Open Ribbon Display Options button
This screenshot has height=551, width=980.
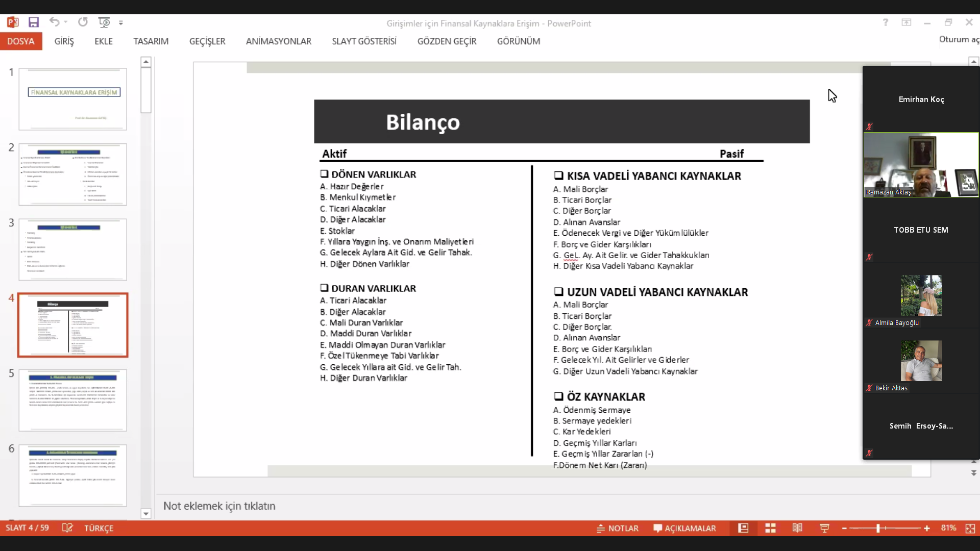(x=906, y=22)
